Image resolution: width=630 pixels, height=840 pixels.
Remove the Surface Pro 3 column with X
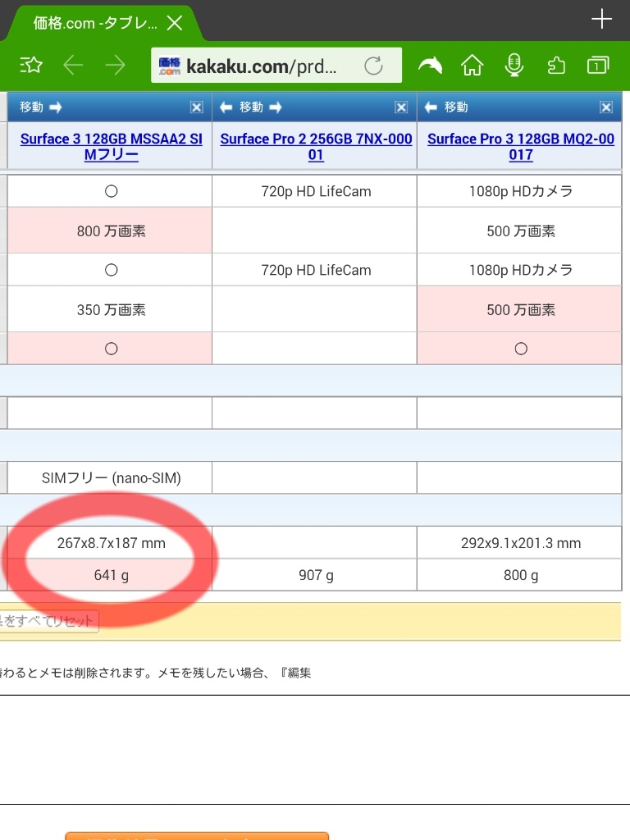click(x=606, y=107)
